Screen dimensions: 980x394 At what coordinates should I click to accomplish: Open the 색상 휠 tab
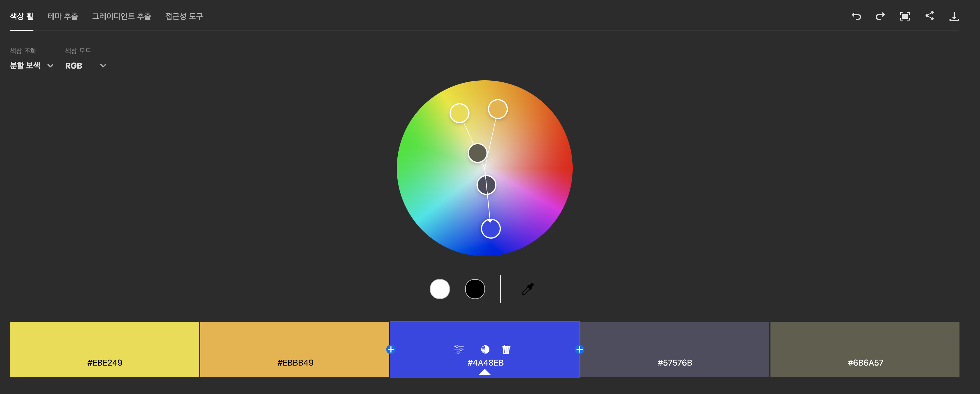pos(22,16)
